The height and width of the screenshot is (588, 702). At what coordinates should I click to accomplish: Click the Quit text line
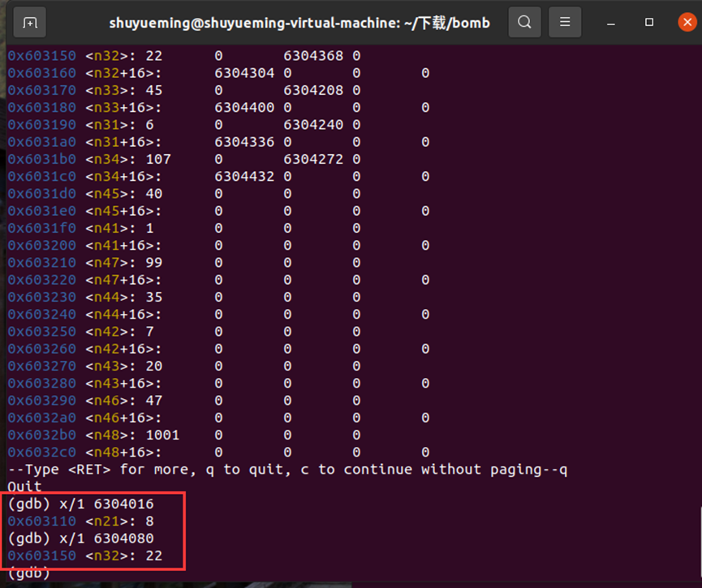[22, 487]
